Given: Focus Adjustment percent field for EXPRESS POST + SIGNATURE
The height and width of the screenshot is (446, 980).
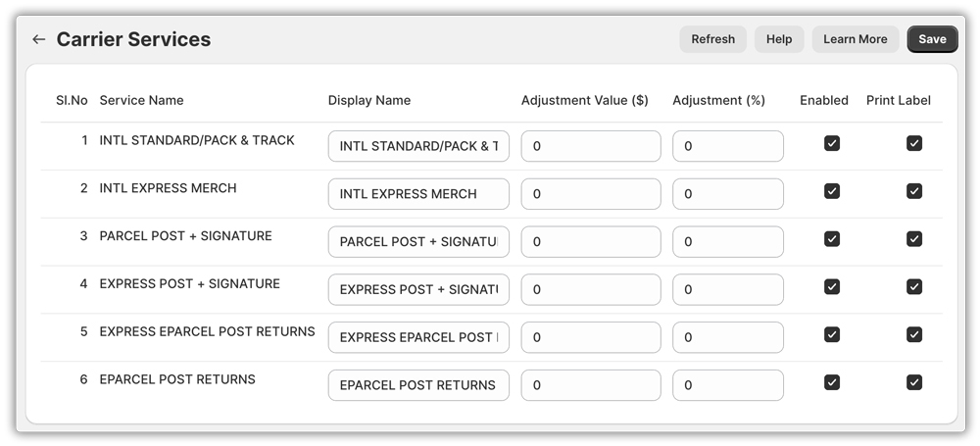Looking at the screenshot, I should (x=727, y=289).
